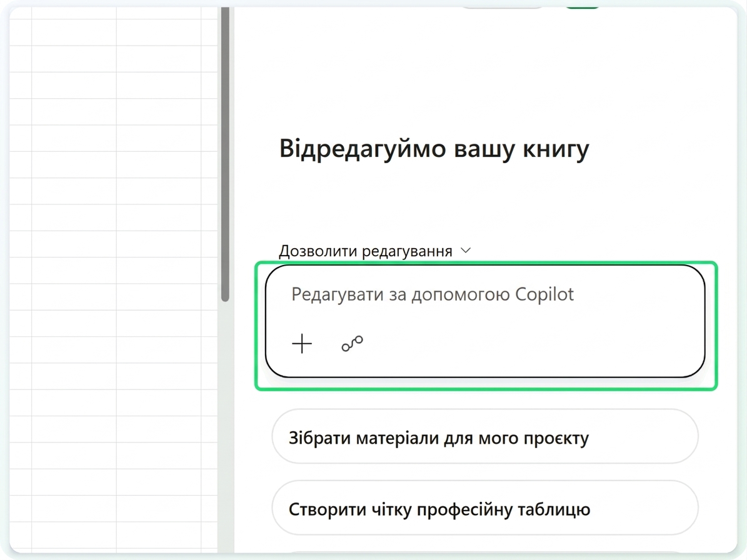Open the connected-dots tools icon in the Copilot box
The width and height of the screenshot is (747, 560).
(352, 343)
